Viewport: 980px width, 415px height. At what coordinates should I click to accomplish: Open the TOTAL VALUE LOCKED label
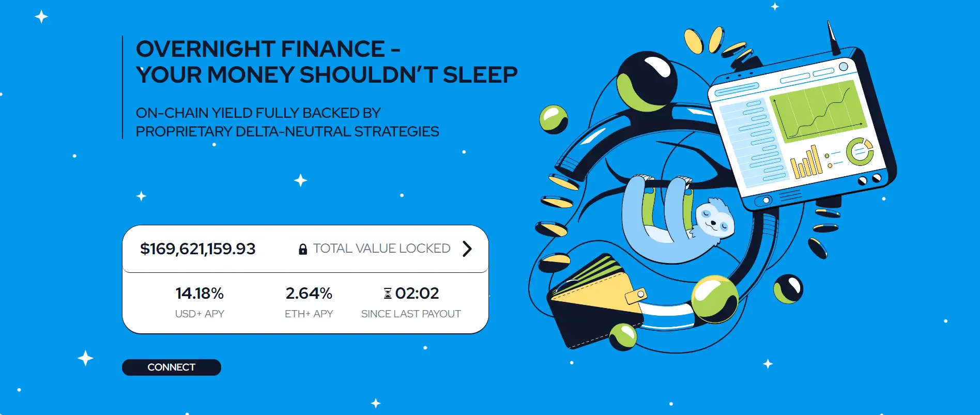pyautogui.click(x=381, y=249)
